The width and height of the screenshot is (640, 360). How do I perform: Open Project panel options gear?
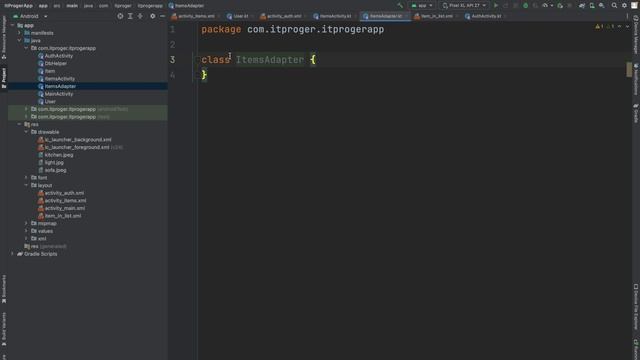coord(153,16)
